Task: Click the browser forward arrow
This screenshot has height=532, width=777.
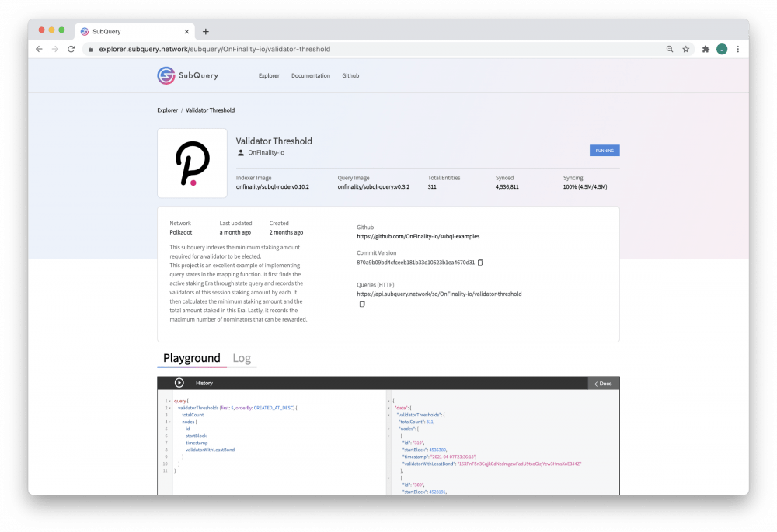Action: coord(55,49)
